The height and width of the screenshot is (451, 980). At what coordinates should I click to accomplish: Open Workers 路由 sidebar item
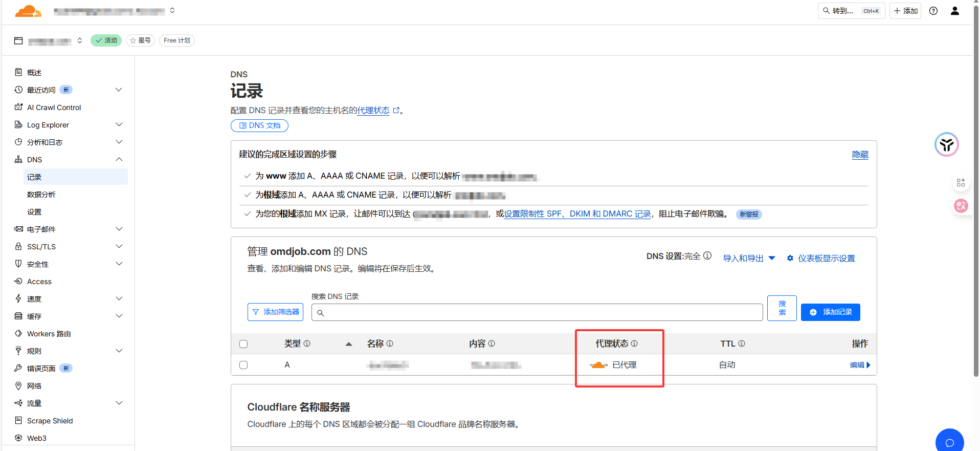pos(49,334)
